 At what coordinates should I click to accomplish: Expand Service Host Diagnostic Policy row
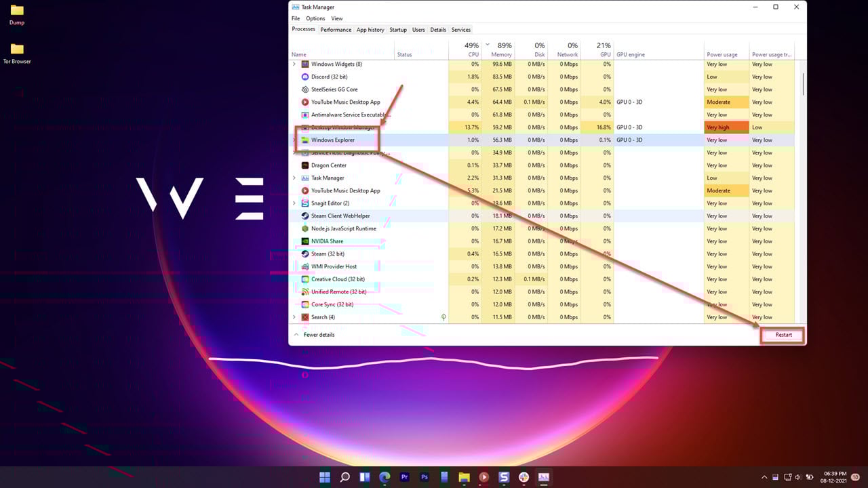[294, 152]
